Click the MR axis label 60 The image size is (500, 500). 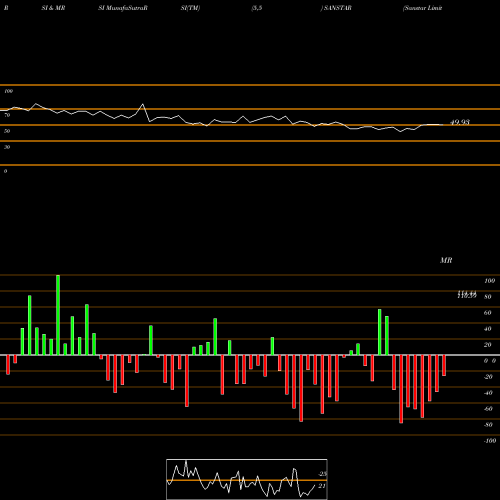click(488, 313)
